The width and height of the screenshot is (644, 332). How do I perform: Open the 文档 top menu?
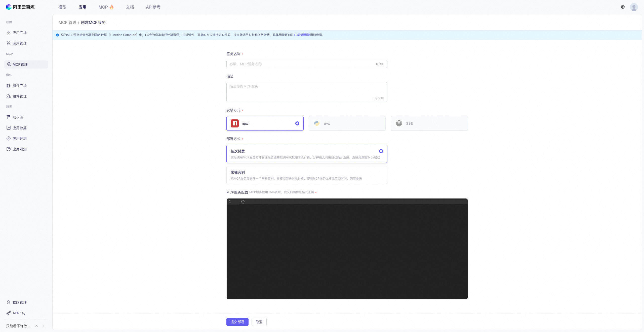point(130,7)
